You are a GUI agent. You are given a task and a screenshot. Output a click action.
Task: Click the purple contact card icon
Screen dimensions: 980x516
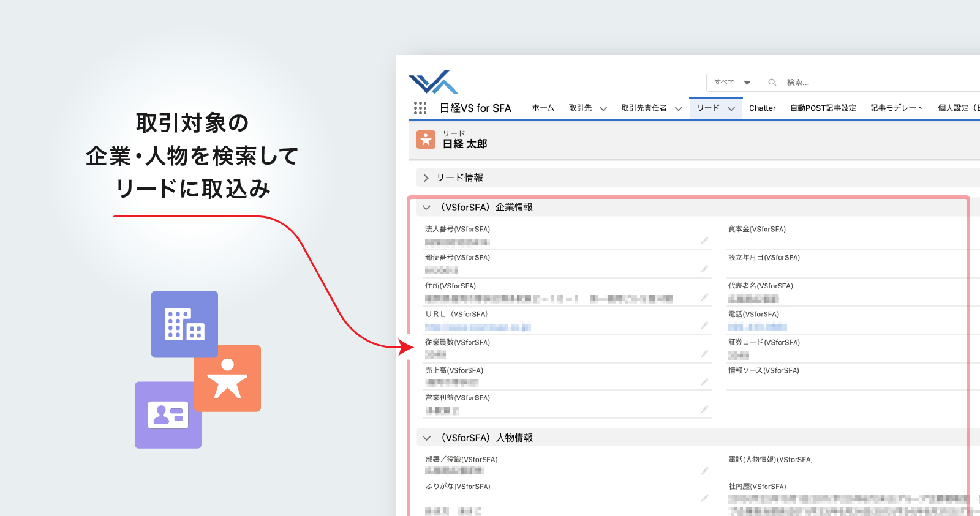(168, 415)
